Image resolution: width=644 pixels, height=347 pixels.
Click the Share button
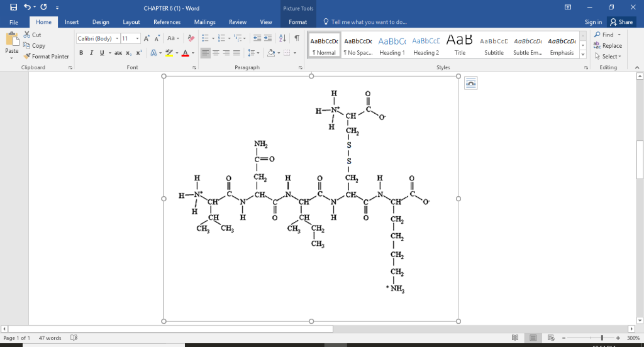point(621,22)
